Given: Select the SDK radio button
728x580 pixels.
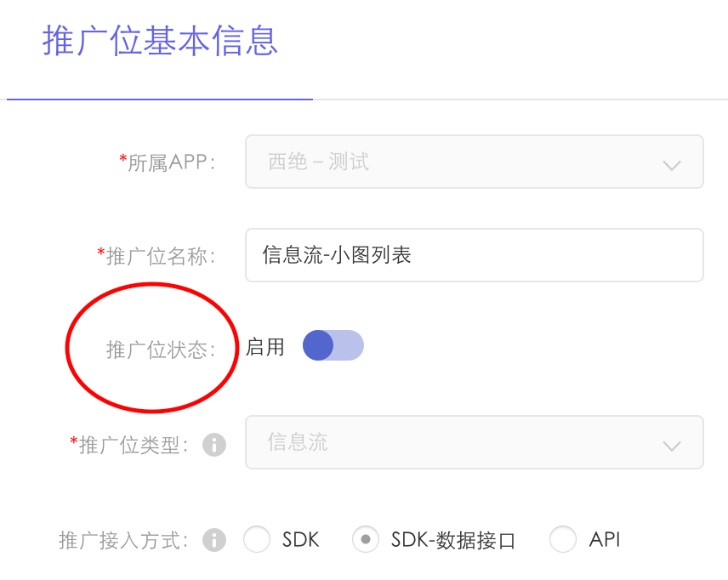Looking at the screenshot, I should [x=257, y=539].
